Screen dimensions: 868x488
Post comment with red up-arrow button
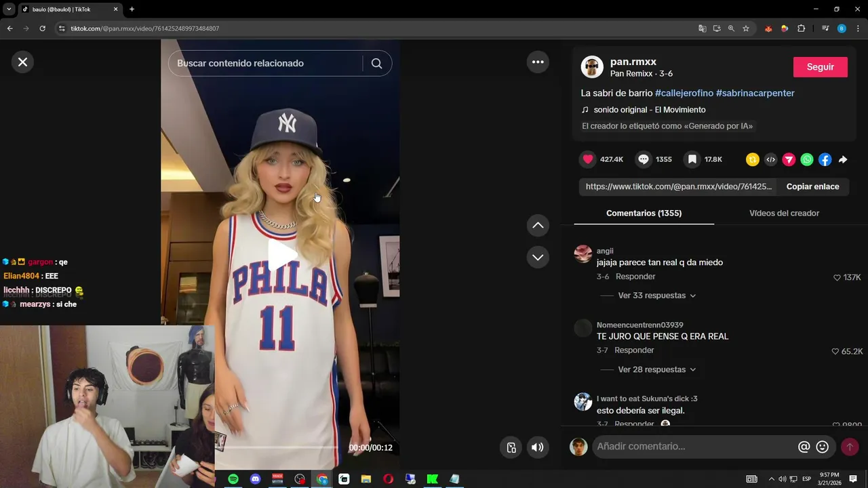(850, 447)
